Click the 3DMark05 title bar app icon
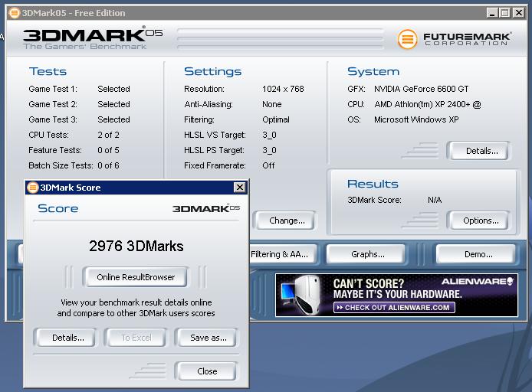532x392 pixels. pos(15,13)
